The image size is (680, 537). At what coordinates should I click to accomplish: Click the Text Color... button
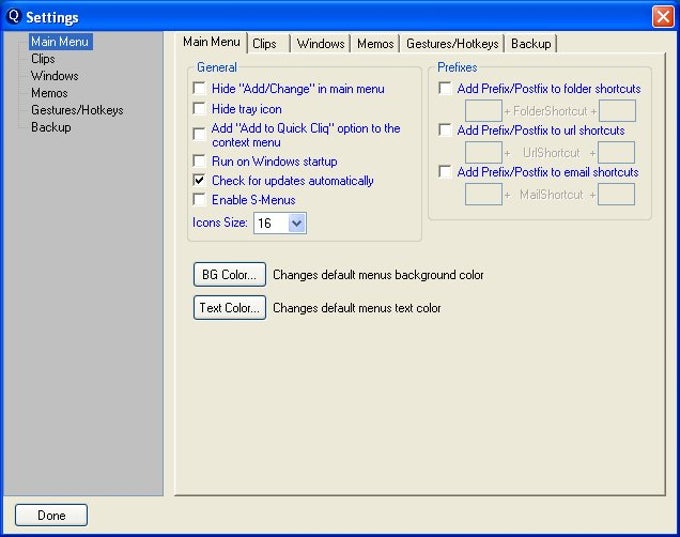pos(229,308)
